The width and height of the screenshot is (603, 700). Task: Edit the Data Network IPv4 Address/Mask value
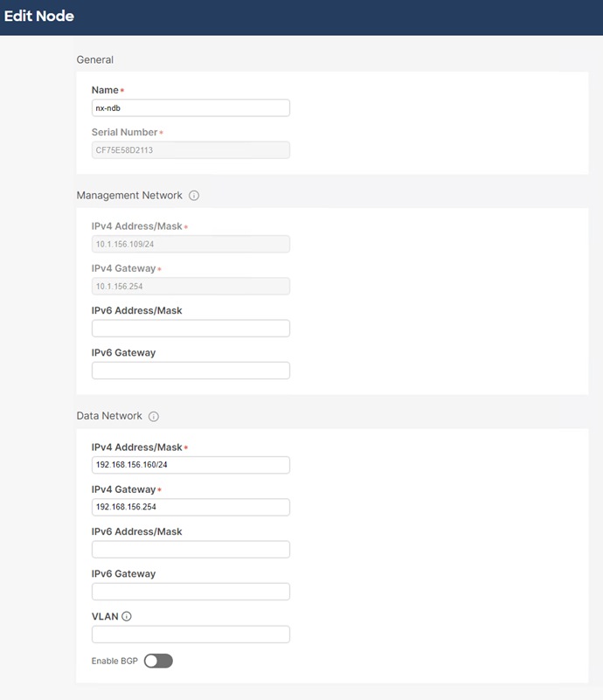coord(191,464)
